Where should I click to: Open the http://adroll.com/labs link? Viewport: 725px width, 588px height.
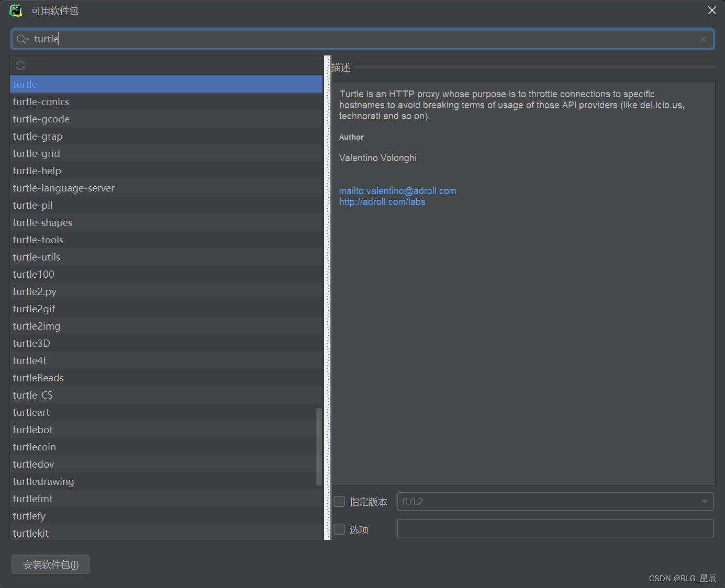pos(382,202)
